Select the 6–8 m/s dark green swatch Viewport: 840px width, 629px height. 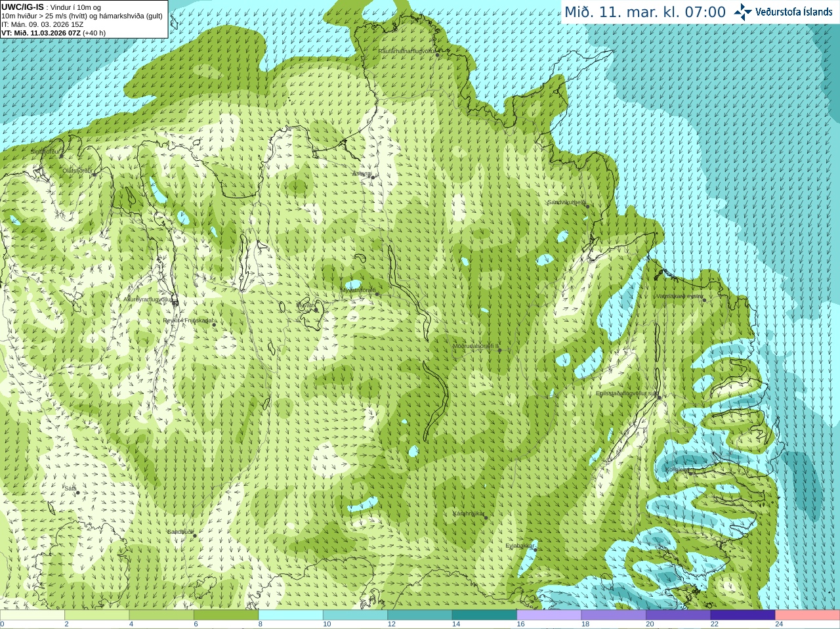coord(226,615)
